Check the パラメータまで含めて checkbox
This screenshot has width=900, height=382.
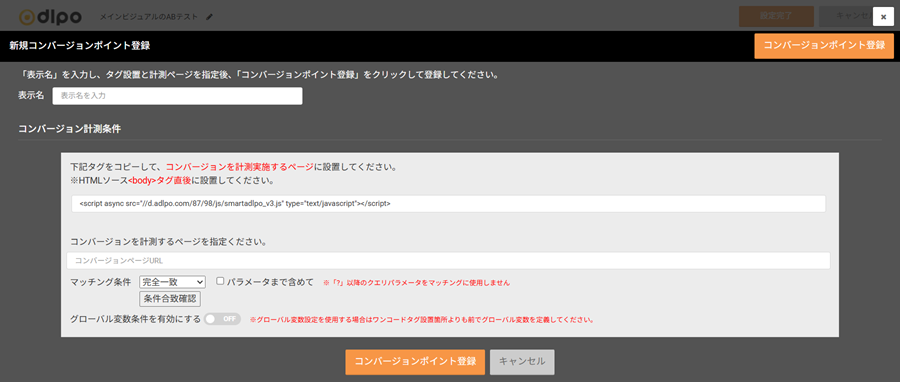coord(220,282)
